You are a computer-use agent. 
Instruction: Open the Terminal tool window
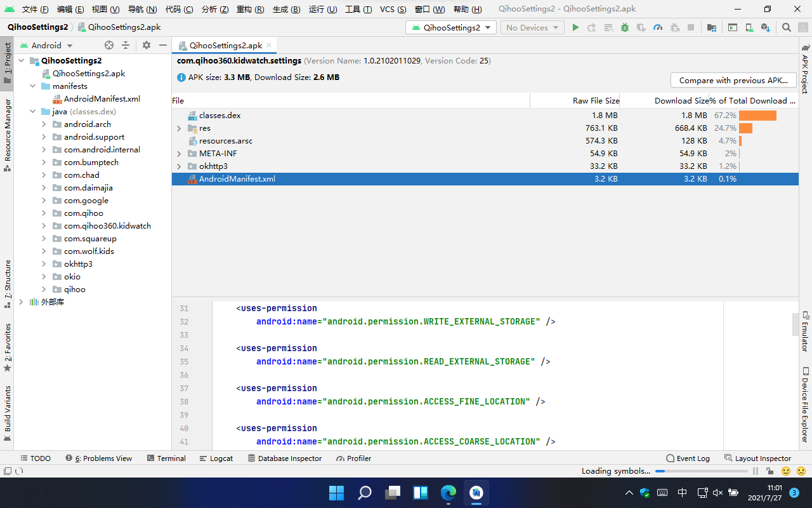pos(166,458)
